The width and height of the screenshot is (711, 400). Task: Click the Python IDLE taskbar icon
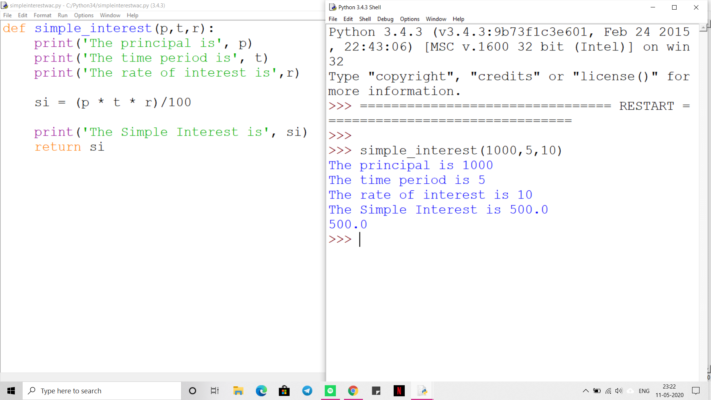coord(423,390)
